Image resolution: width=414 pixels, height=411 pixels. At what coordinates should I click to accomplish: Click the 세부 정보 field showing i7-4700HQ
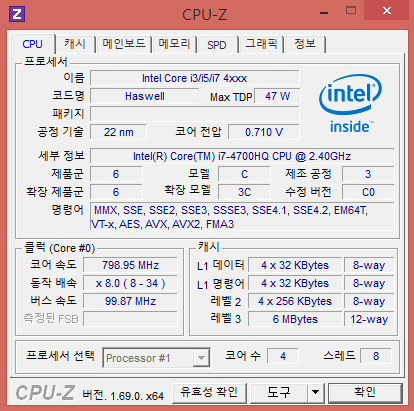coord(242,156)
